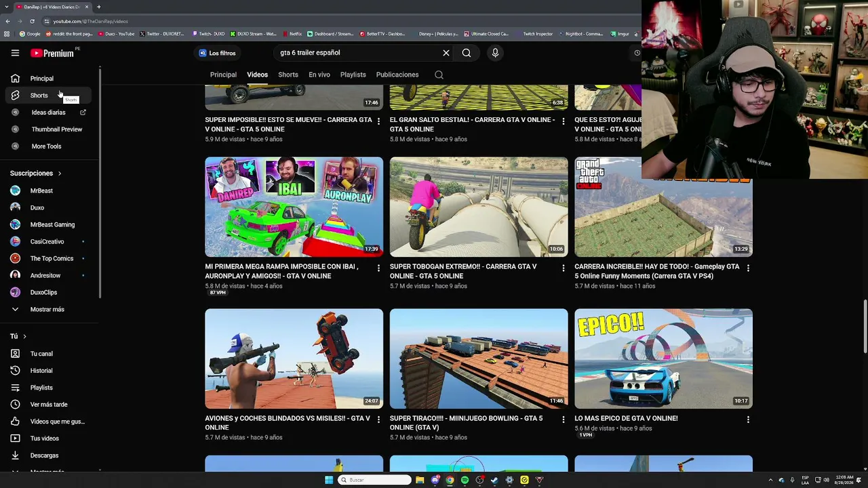Open Spotify from the taskbar
The image size is (868, 488).
click(x=465, y=480)
